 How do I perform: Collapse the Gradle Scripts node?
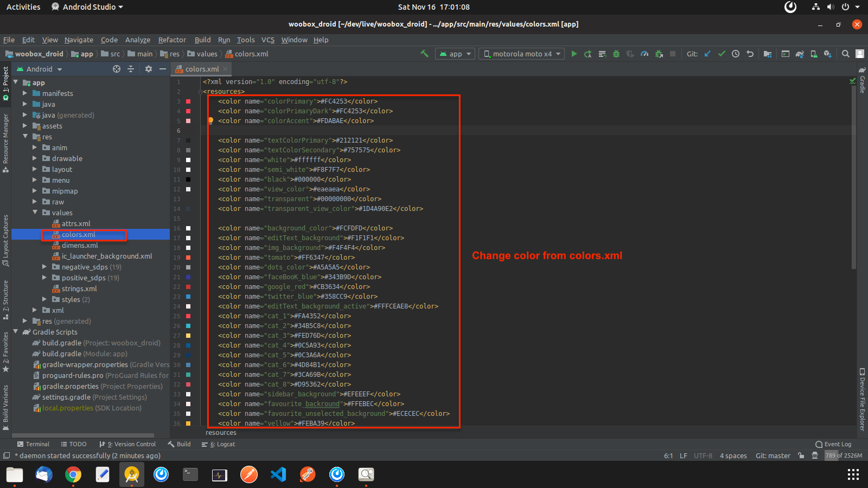coord(16,332)
